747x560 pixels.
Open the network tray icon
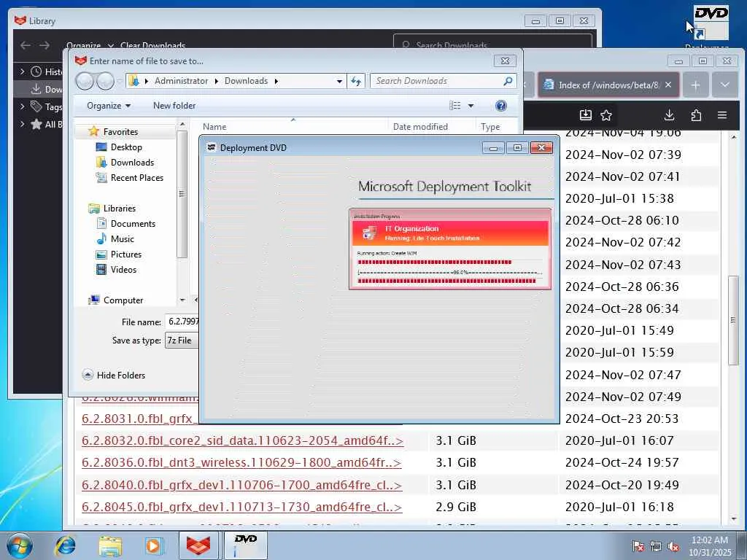coord(656,546)
